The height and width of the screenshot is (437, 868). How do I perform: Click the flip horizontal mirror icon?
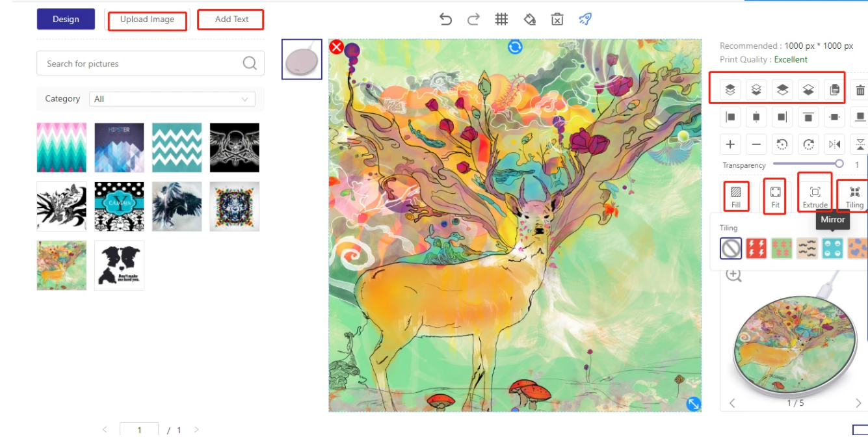[x=834, y=144]
